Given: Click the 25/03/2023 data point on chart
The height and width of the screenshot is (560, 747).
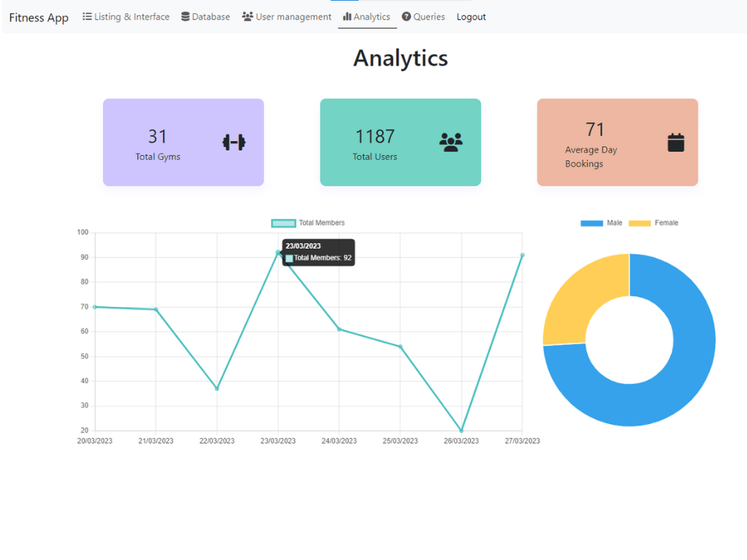Looking at the screenshot, I should click(400, 346).
